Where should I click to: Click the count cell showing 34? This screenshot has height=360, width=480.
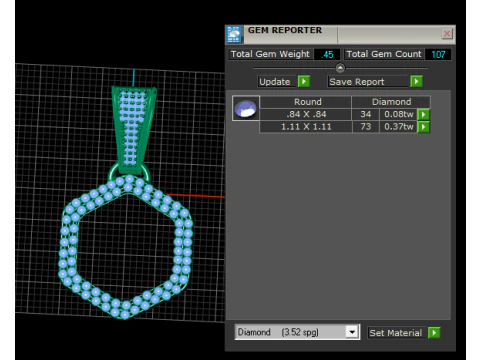(x=366, y=114)
